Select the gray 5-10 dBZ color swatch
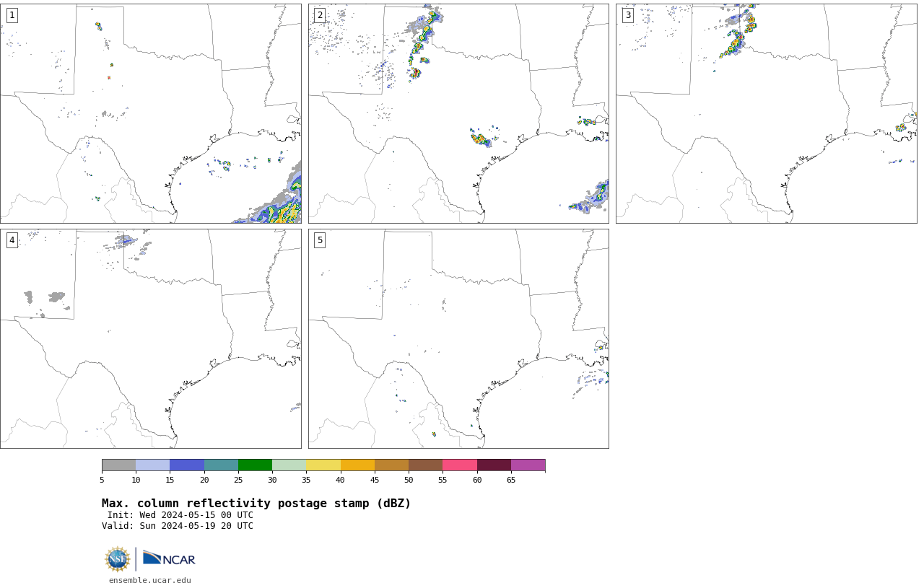 click(x=118, y=465)
